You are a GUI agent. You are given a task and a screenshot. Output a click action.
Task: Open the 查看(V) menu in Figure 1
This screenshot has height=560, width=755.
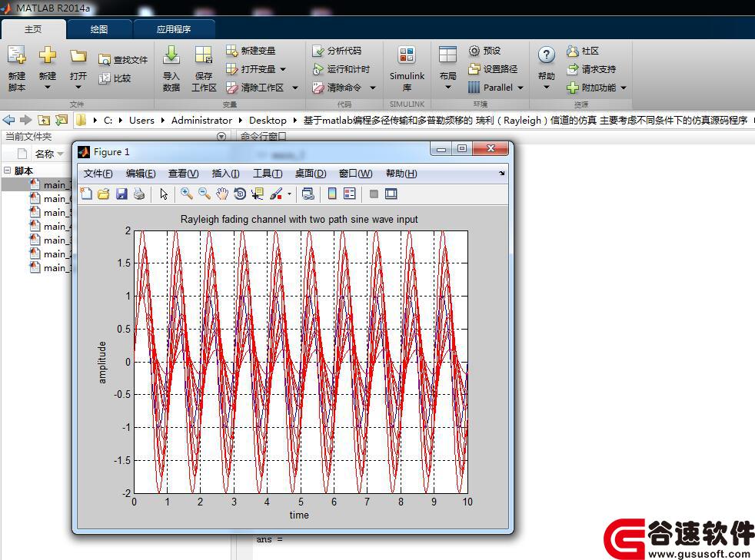pos(184,173)
